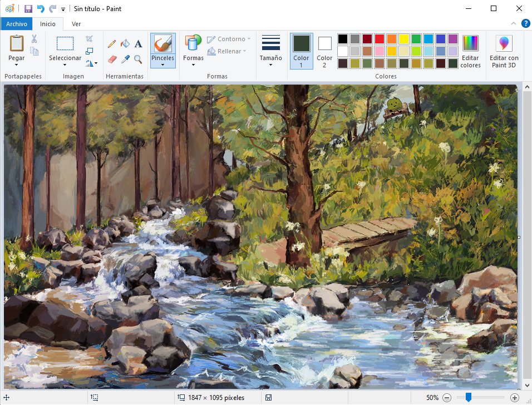This screenshot has height=405, width=532.
Task: Select the Magnifier tool
Action: point(138,60)
